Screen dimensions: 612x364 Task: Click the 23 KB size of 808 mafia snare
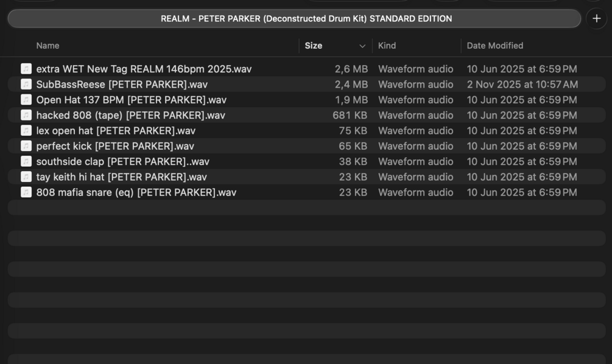353,192
